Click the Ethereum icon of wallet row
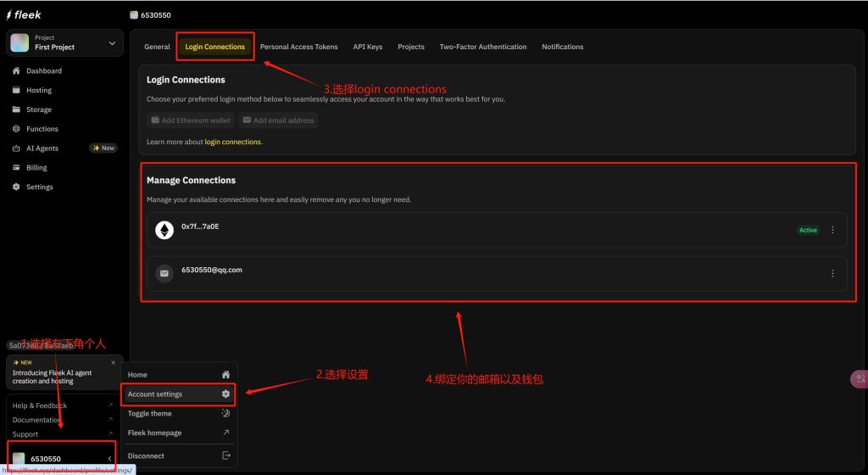Viewport: 868px width, 475px height. pos(164,230)
